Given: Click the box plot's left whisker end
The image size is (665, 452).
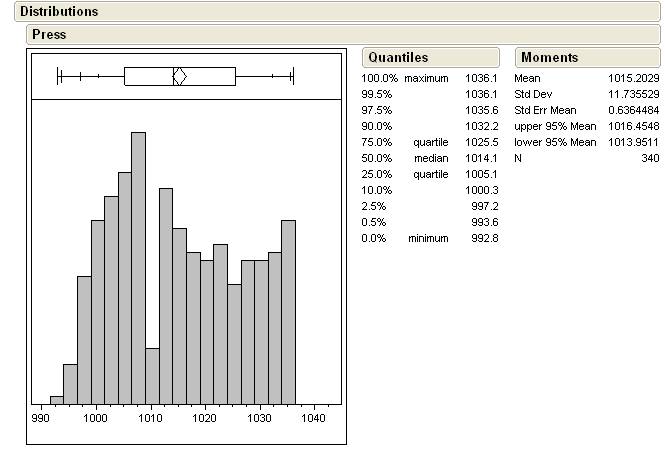Looking at the screenshot, I should (59, 76).
